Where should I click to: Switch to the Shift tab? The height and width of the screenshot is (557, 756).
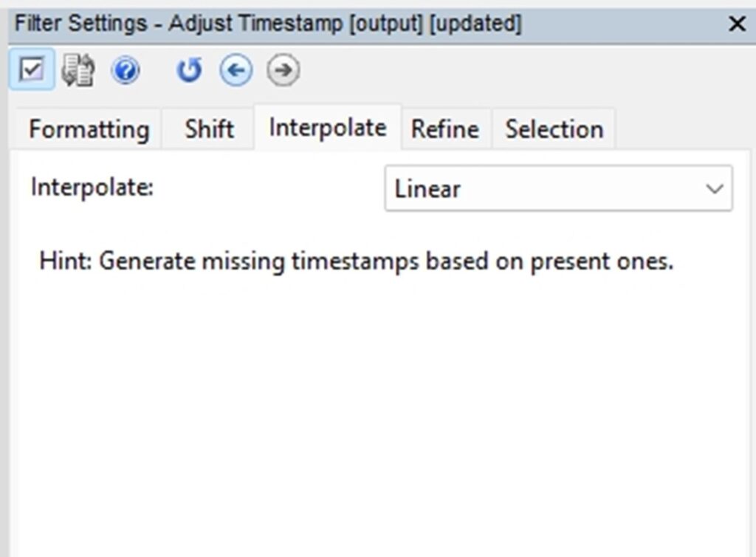(x=209, y=129)
